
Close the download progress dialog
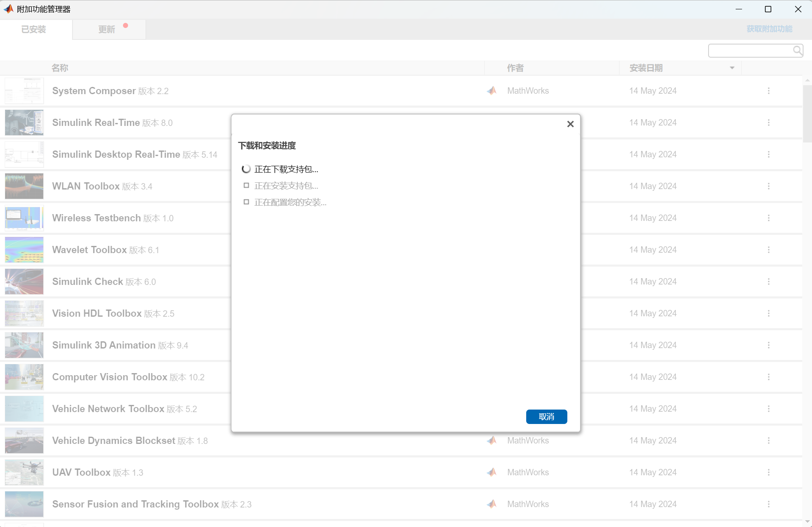[570, 124]
